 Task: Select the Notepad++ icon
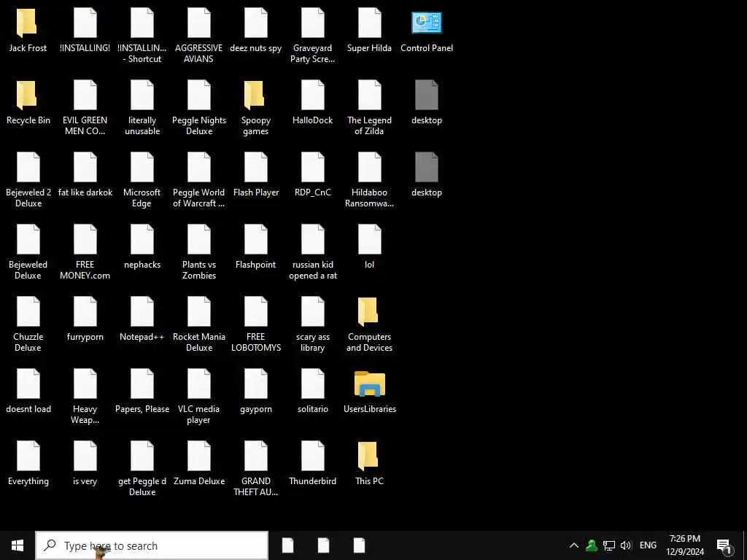click(142, 311)
